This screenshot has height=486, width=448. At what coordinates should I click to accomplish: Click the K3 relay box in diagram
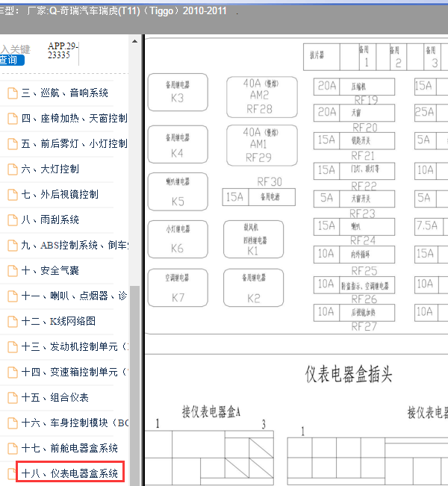(178, 93)
